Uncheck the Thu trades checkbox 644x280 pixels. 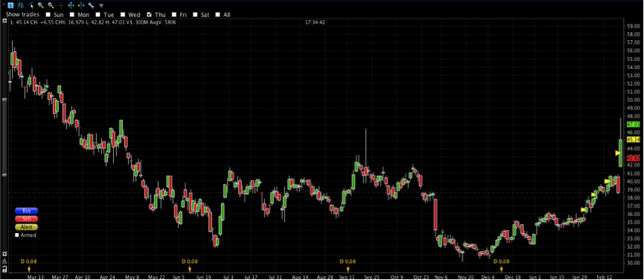(150, 15)
